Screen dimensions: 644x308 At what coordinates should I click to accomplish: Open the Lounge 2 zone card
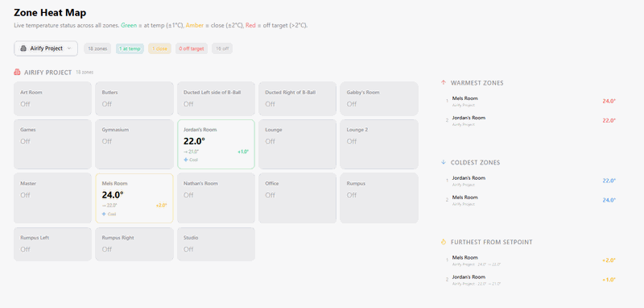[379, 144]
